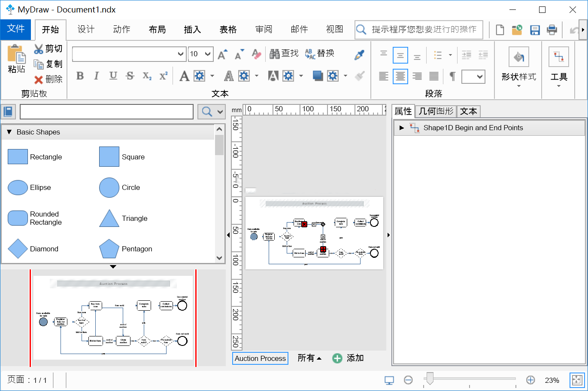Toggle center horizontal paragraph alignment
The image size is (588, 391).
click(x=400, y=76)
